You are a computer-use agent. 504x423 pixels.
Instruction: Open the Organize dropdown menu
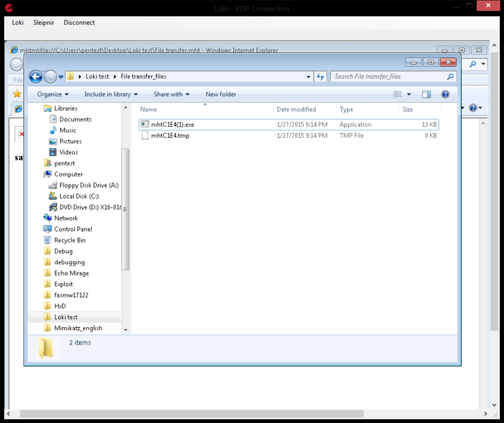tap(53, 94)
